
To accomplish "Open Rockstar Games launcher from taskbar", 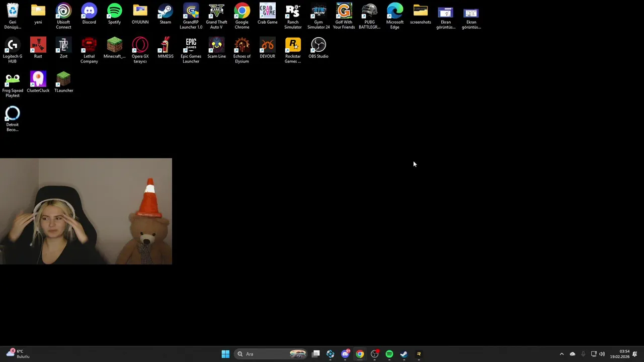I will pyautogui.click(x=419, y=354).
